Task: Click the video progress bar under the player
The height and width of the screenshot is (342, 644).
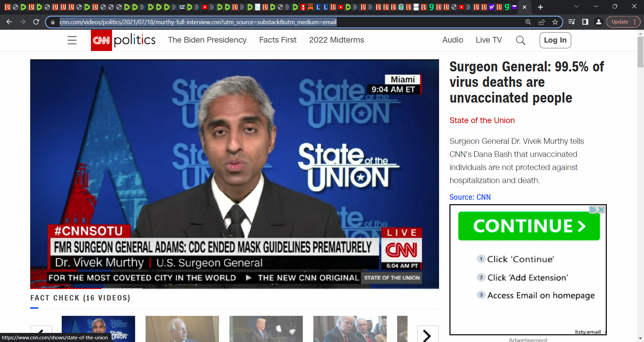Action: (234, 288)
